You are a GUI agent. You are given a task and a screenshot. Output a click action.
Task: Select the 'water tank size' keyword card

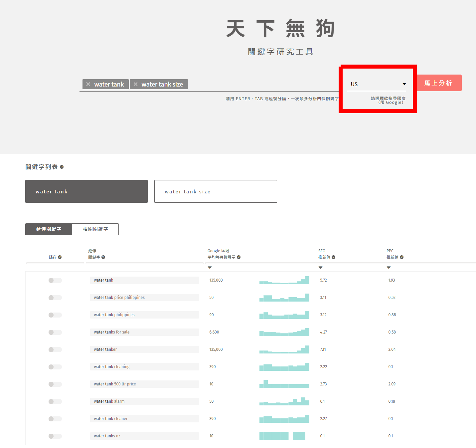pyautogui.click(x=216, y=191)
